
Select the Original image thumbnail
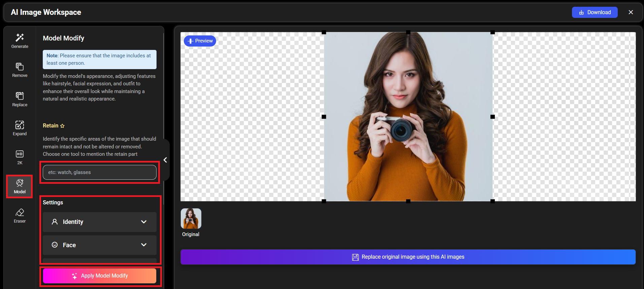[191, 219]
